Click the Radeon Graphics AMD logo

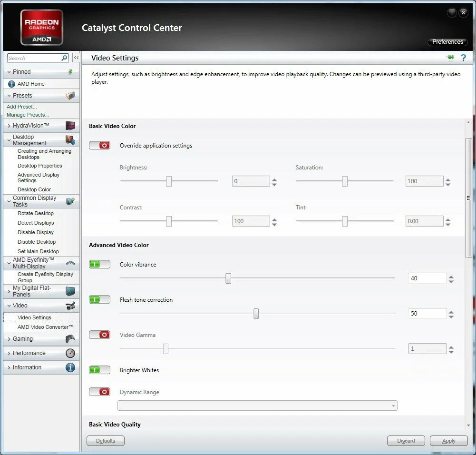pos(41,27)
